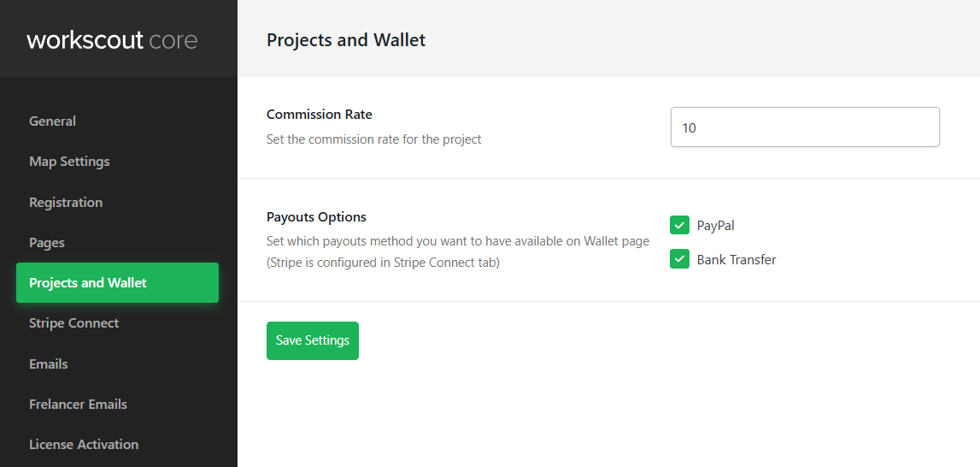The height and width of the screenshot is (467, 980).
Task: Open the General settings tab
Action: [x=52, y=121]
